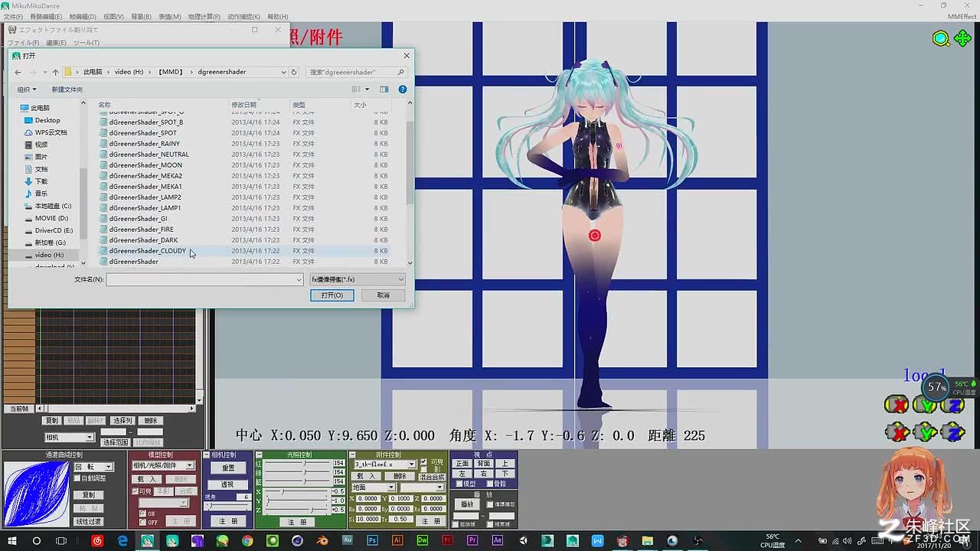This screenshot has height=551, width=980.
Task: Open After Effects from the taskbar
Action: pyautogui.click(x=498, y=541)
